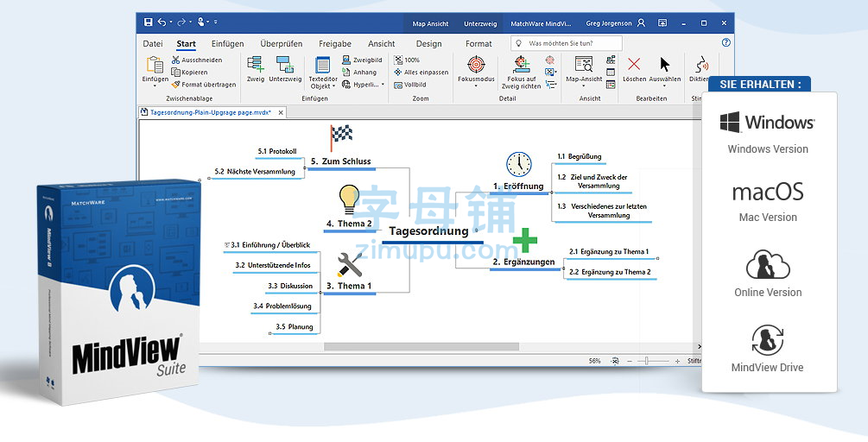868x442 pixels.
Task: Switch to the Einfügen ribbon tab
Action: click(x=227, y=44)
